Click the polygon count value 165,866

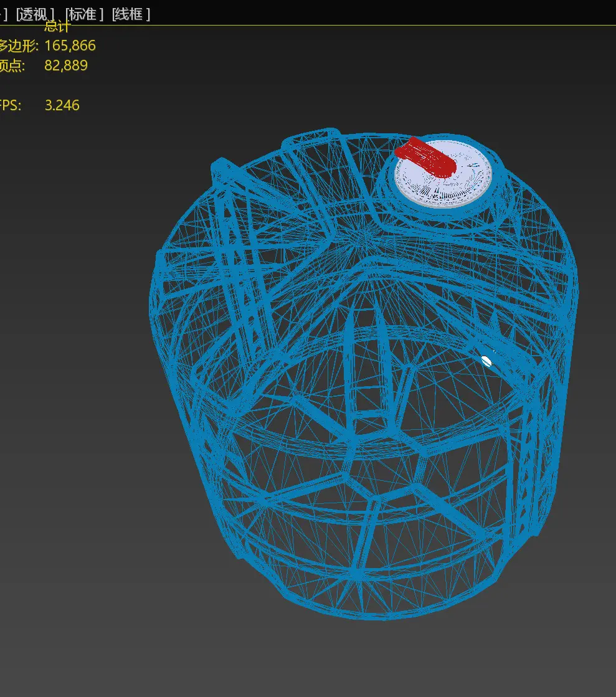[70, 45]
